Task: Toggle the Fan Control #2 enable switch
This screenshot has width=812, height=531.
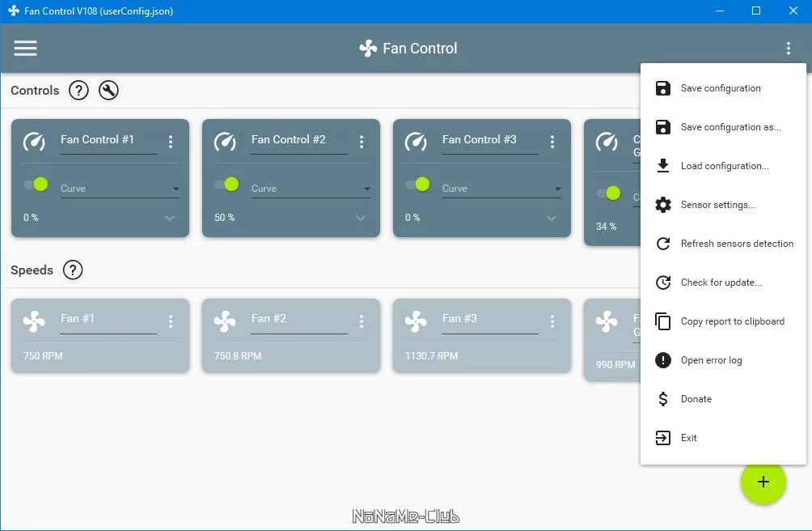Action: [x=227, y=184]
